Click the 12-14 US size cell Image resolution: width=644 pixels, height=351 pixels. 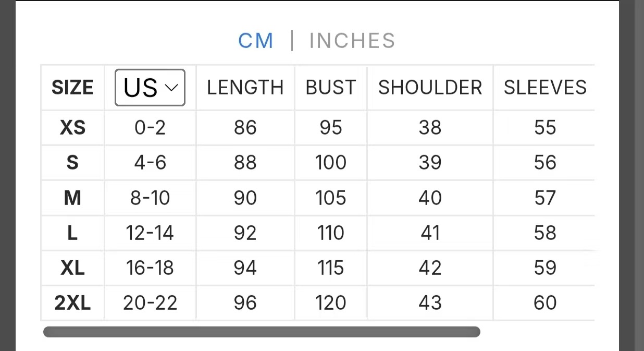[x=150, y=233]
